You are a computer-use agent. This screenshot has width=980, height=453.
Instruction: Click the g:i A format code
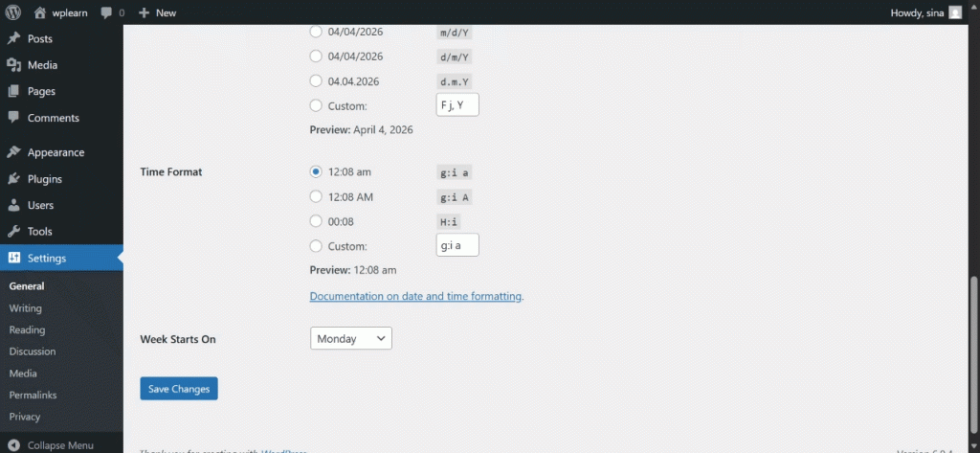tap(454, 197)
